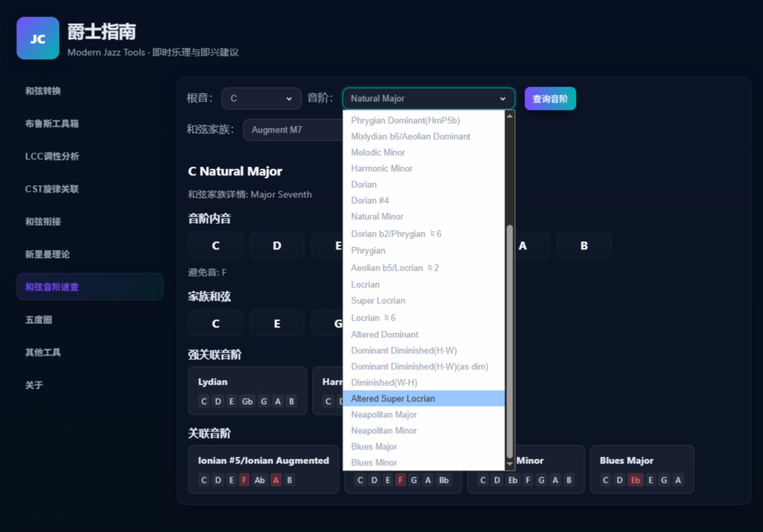The image size is (763, 532).
Task: Select Blues Minor in the dropdown list
Action: (423, 463)
